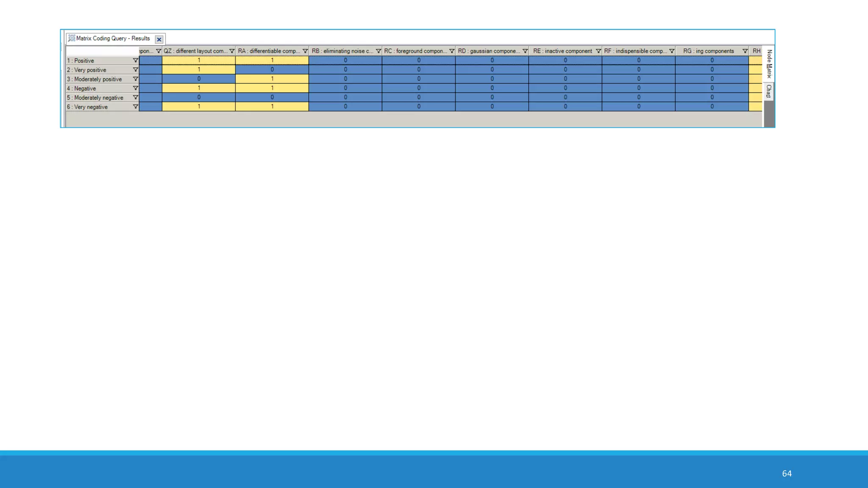The width and height of the screenshot is (868, 488).
Task: Click filter icon in QZ different layout column
Action: tap(232, 51)
